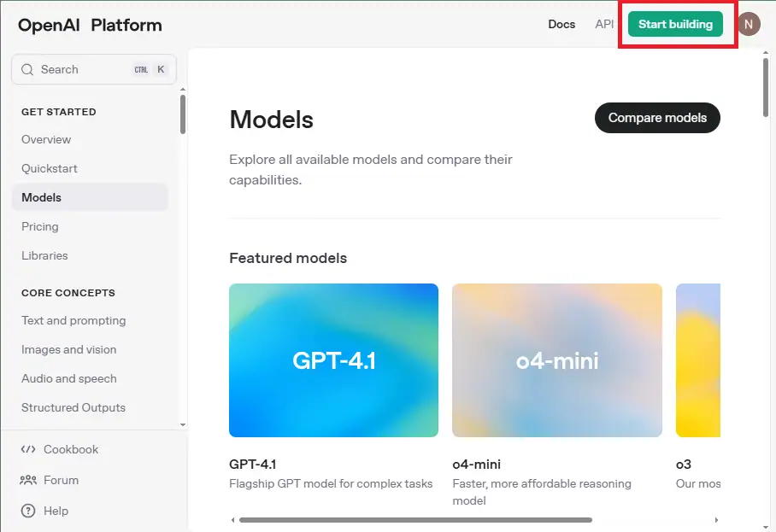Go to Pricing in the sidebar
This screenshot has width=776, height=532.
pyautogui.click(x=40, y=226)
